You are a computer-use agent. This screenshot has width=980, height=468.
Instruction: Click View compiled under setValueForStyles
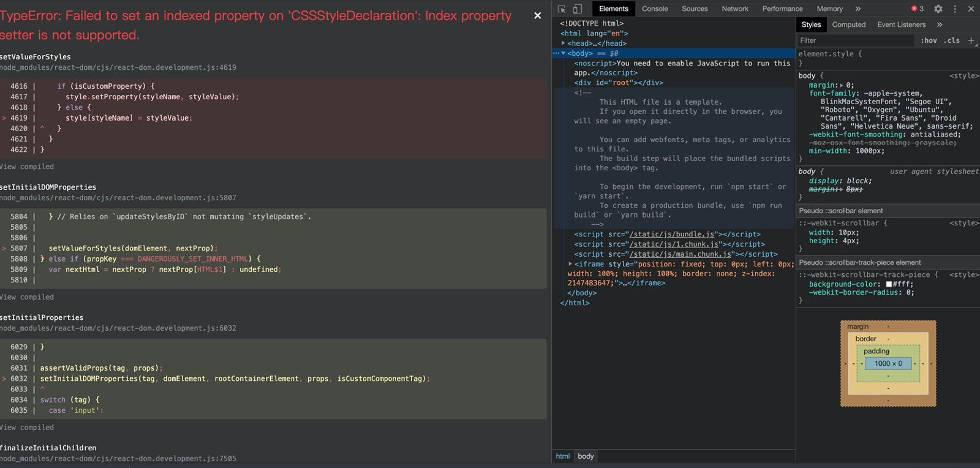[x=27, y=167]
